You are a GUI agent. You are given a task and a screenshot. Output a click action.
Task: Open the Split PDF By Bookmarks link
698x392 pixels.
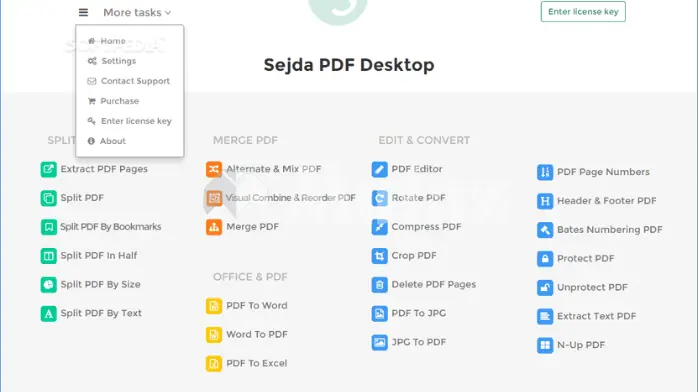point(111,227)
